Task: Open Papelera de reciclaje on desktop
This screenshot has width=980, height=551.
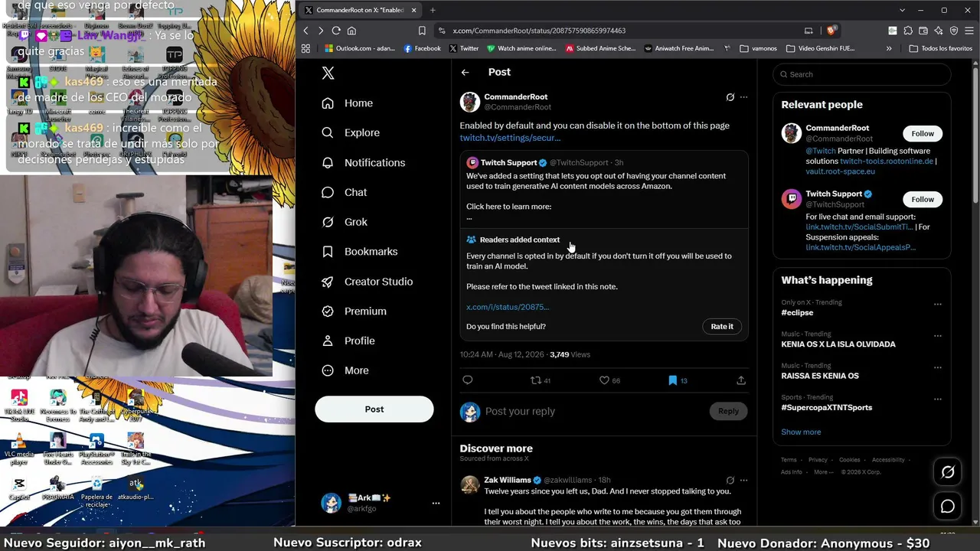Action: point(96,491)
